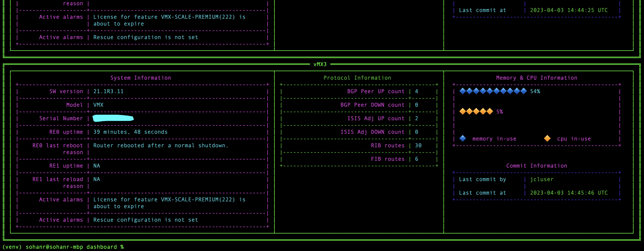
Task: Select RIB routes value 30
Action: pos(418,145)
